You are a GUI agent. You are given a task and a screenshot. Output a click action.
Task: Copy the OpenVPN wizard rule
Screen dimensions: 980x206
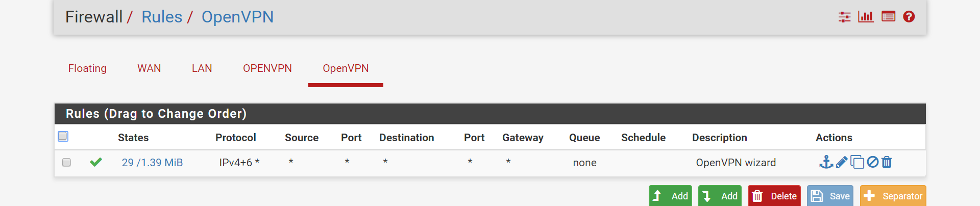point(857,162)
